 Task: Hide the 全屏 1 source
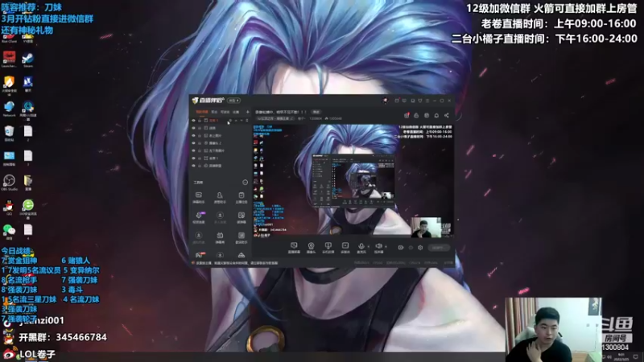pyautogui.click(x=194, y=158)
